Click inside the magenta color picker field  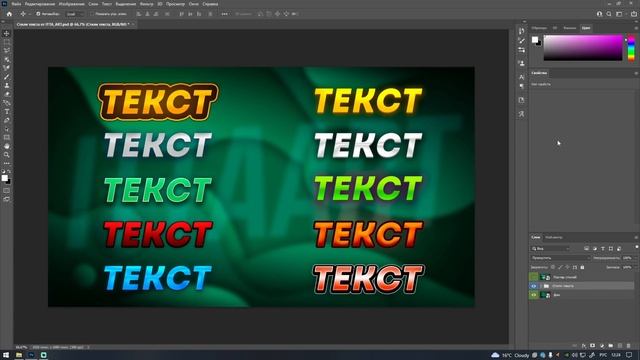[583, 48]
